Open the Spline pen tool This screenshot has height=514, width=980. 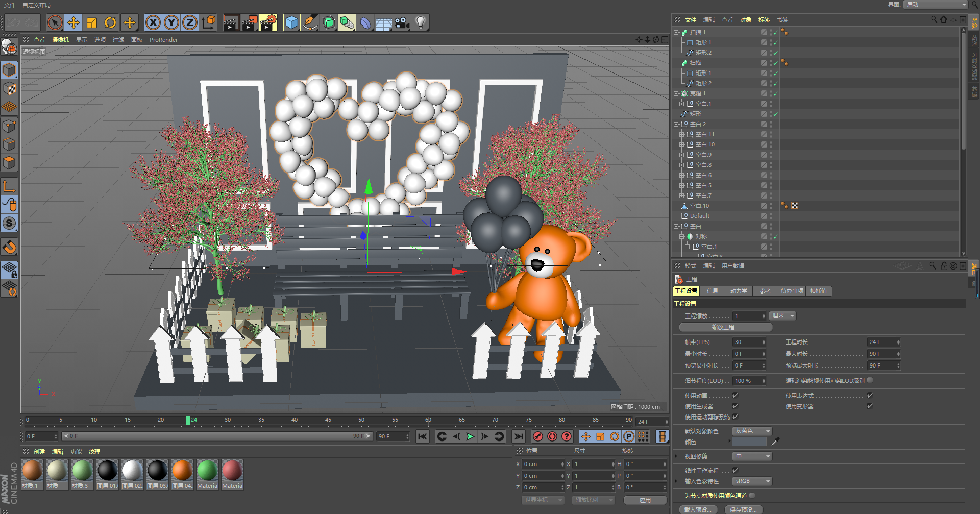[x=310, y=22]
